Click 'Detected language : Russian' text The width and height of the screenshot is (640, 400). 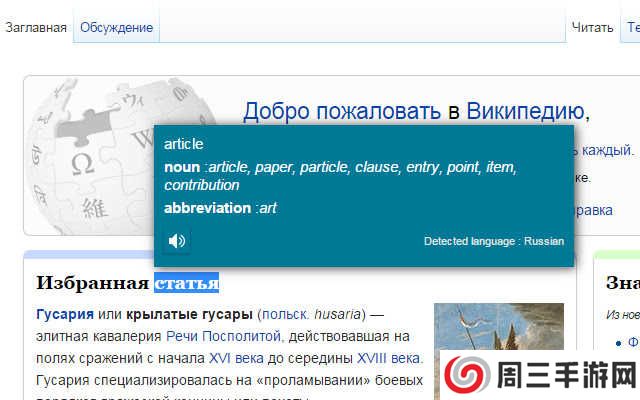point(494,241)
